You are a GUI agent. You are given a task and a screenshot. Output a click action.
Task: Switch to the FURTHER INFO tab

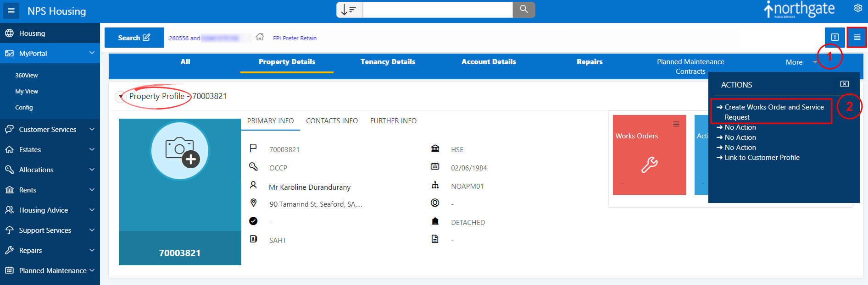pyautogui.click(x=393, y=121)
